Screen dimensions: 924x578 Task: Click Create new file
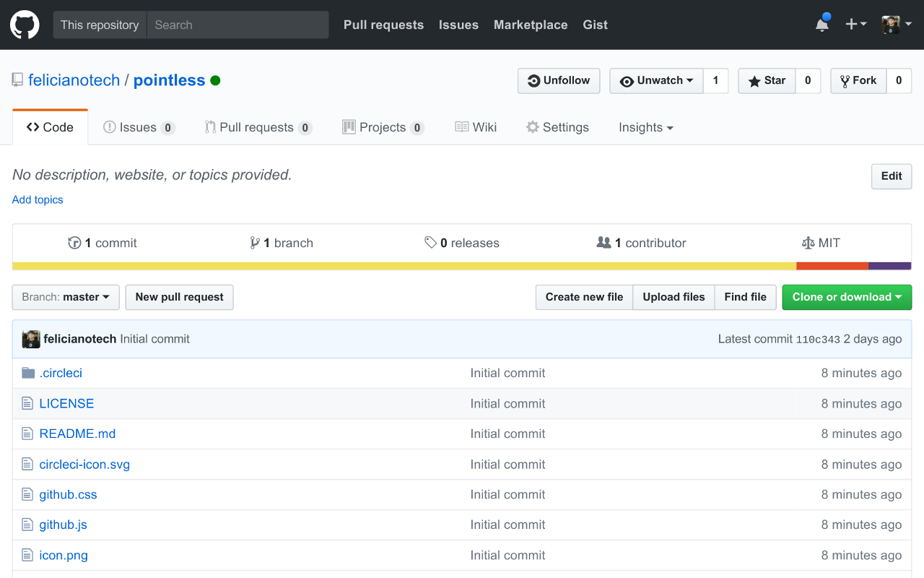pos(584,297)
